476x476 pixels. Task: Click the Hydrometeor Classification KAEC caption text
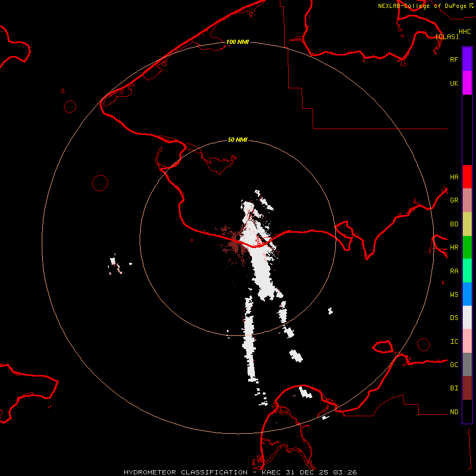[240, 472]
